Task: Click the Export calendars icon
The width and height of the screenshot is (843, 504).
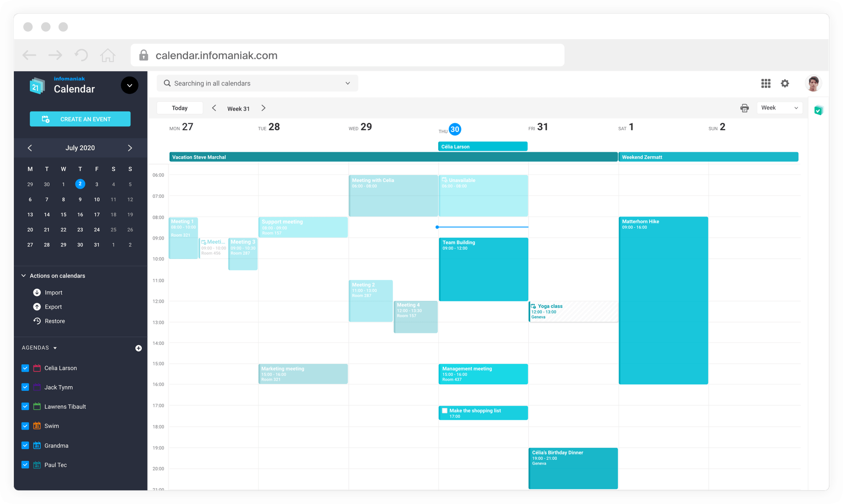Action: coord(36,306)
